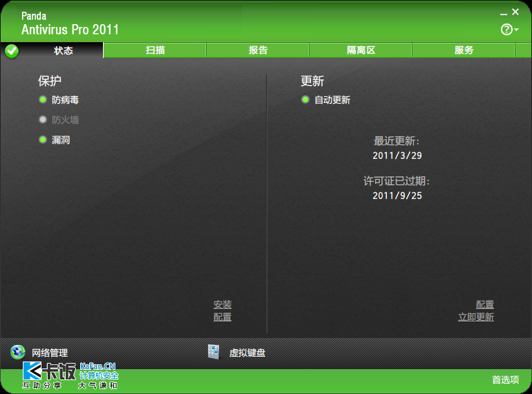Switch to the 状态 tab
The height and width of the screenshot is (394, 532).
pyautogui.click(x=63, y=50)
